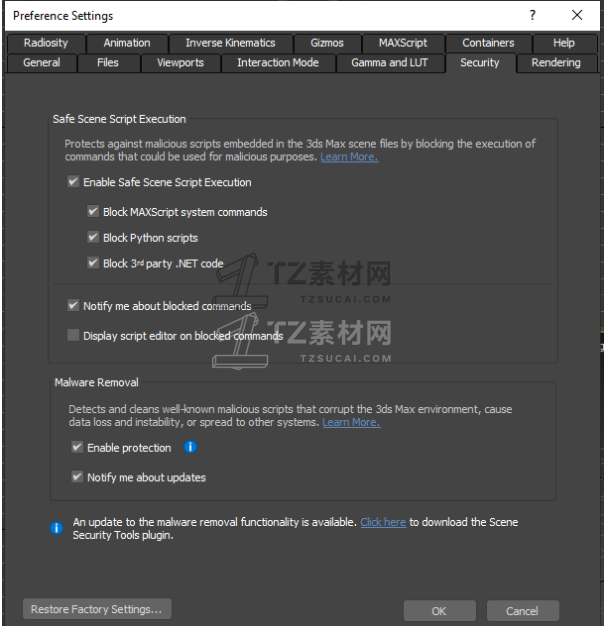The height and width of the screenshot is (626, 604).
Task: Switch to the Rendering tab
Action: [556, 63]
